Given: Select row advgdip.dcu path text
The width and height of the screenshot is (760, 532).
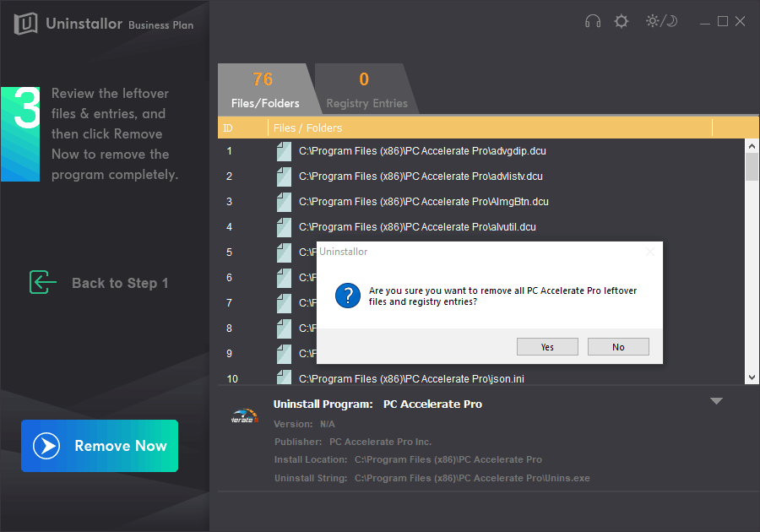Looking at the screenshot, I should point(422,151).
